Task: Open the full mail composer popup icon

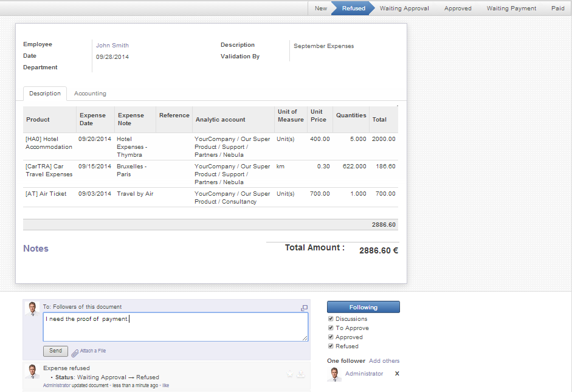Action: tap(305, 308)
